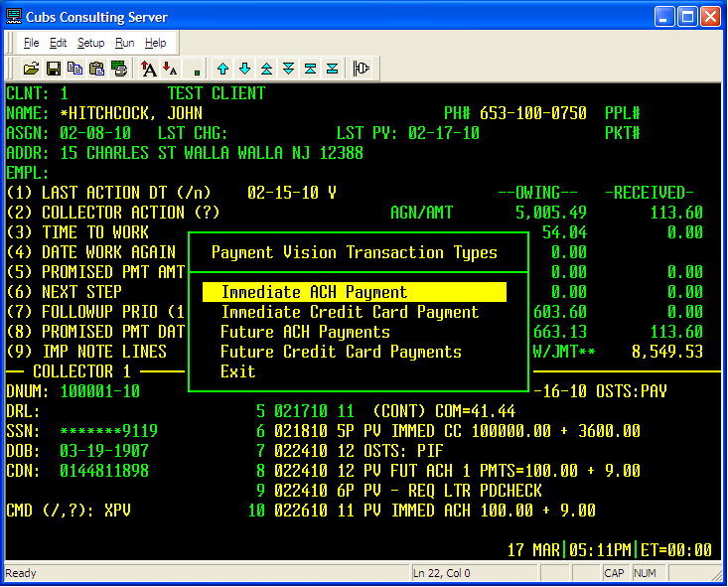728x587 pixels.
Task: Open the Setup menu
Action: pyautogui.click(x=90, y=43)
